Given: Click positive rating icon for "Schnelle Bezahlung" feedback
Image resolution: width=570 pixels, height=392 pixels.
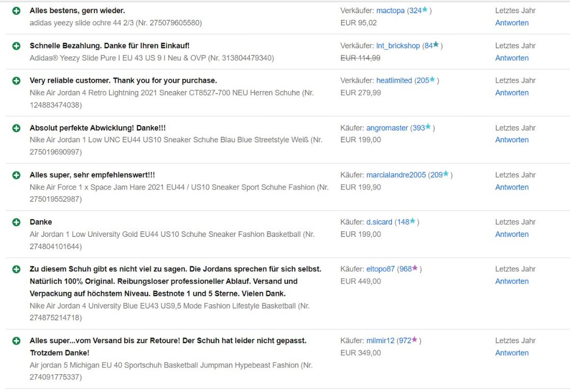Looking at the screenshot, I should (x=16, y=46).
